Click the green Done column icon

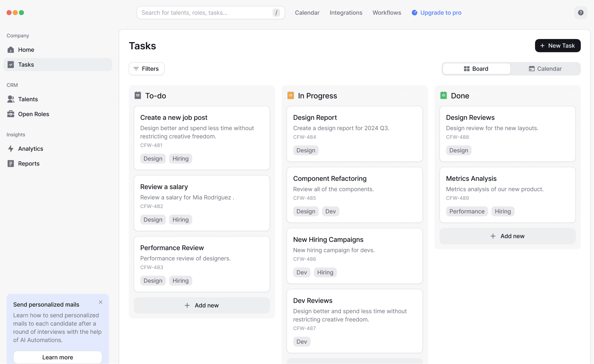click(x=443, y=95)
